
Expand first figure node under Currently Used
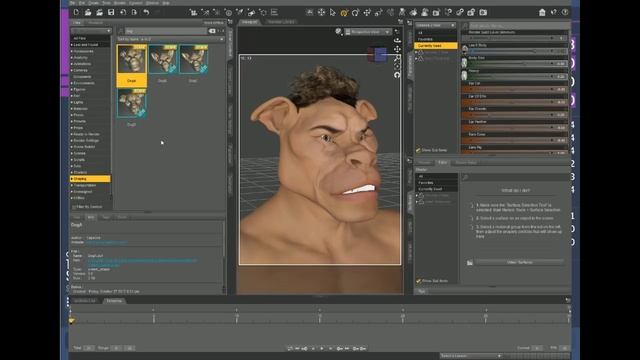417,52
